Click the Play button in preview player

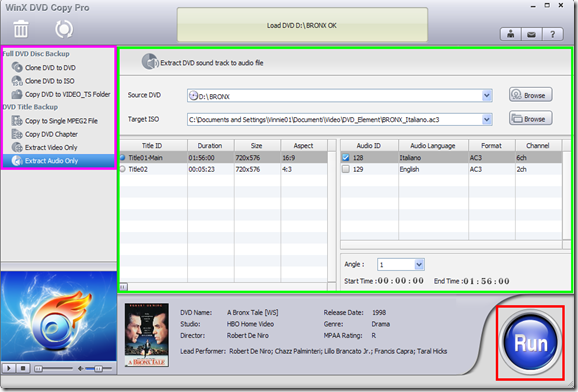[9, 368]
